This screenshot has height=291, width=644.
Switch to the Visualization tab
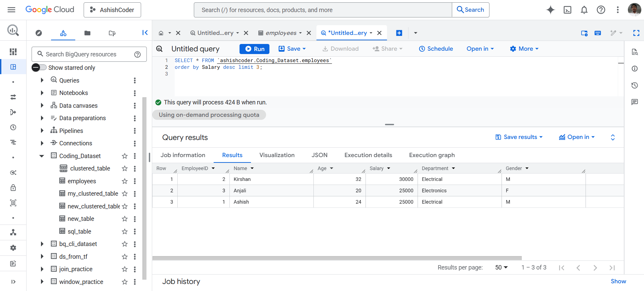tap(277, 155)
